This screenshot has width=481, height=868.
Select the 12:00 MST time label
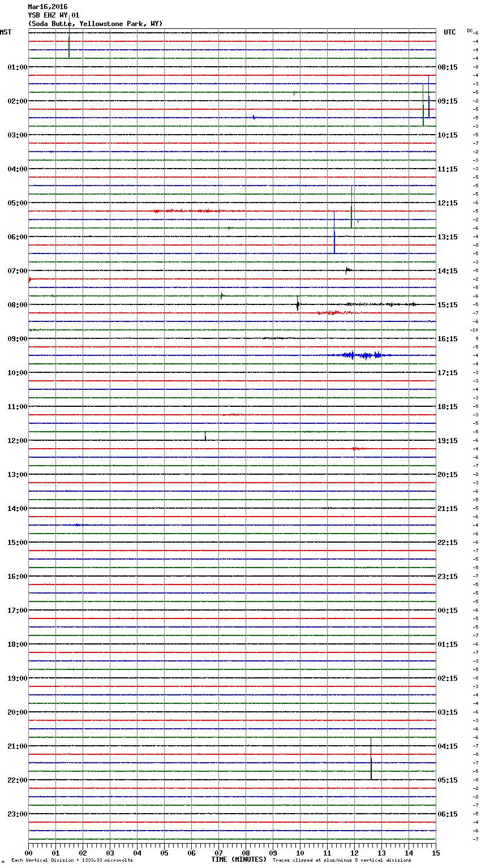[18, 441]
